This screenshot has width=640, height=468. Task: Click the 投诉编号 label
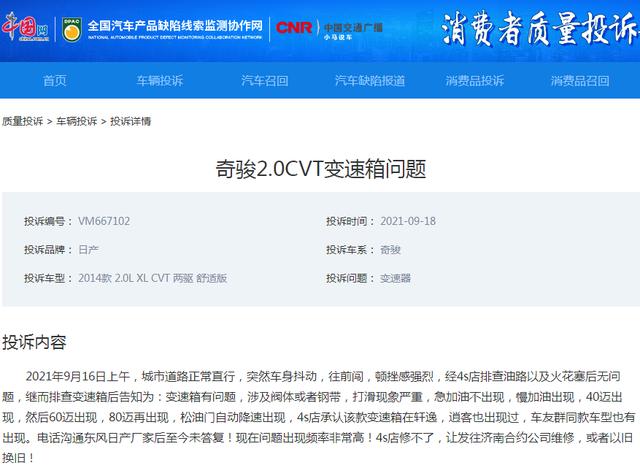tap(48, 221)
